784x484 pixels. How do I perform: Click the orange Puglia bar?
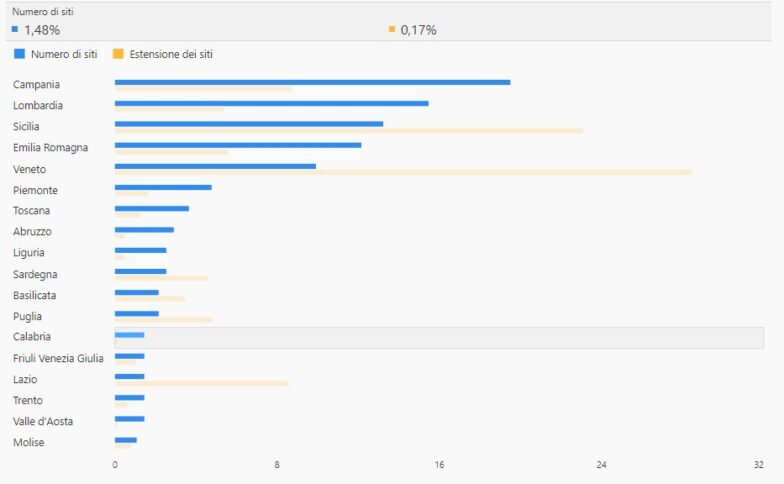[x=164, y=320]
